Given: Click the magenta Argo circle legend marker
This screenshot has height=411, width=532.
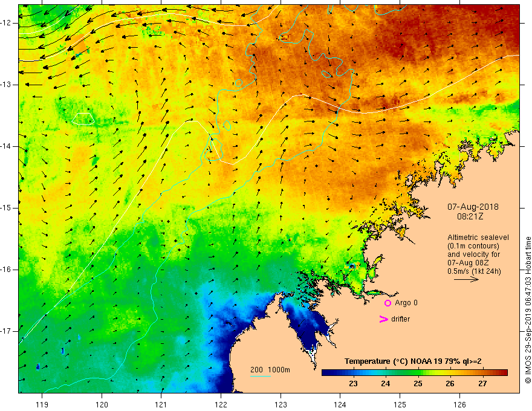Looking at the screenshot, I should pos(388,303).
